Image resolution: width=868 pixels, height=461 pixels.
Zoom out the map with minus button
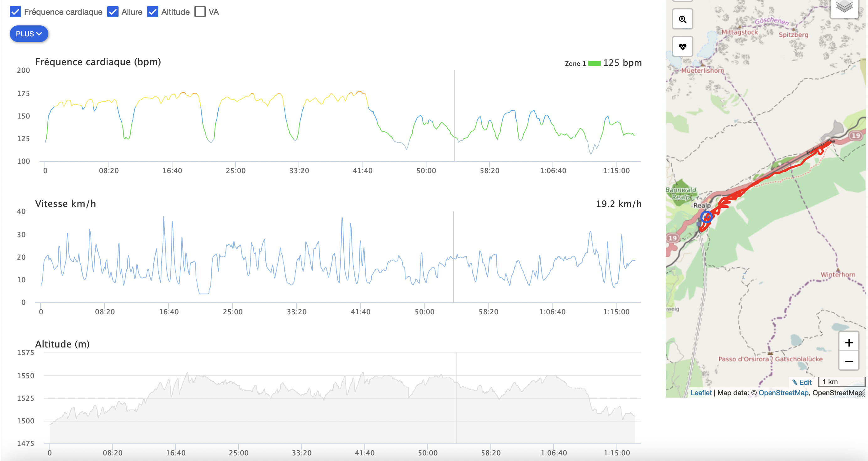[x=849, y=361]
